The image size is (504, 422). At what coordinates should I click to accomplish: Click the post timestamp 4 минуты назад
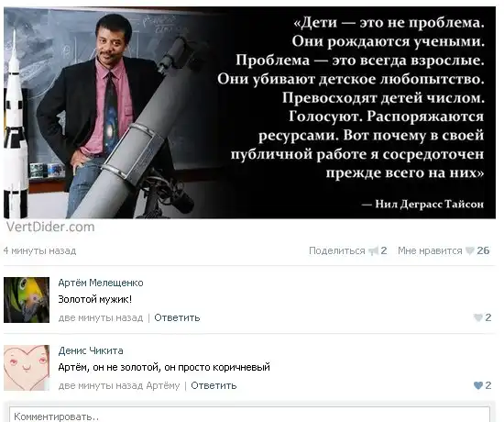click(x=39, y=250)
